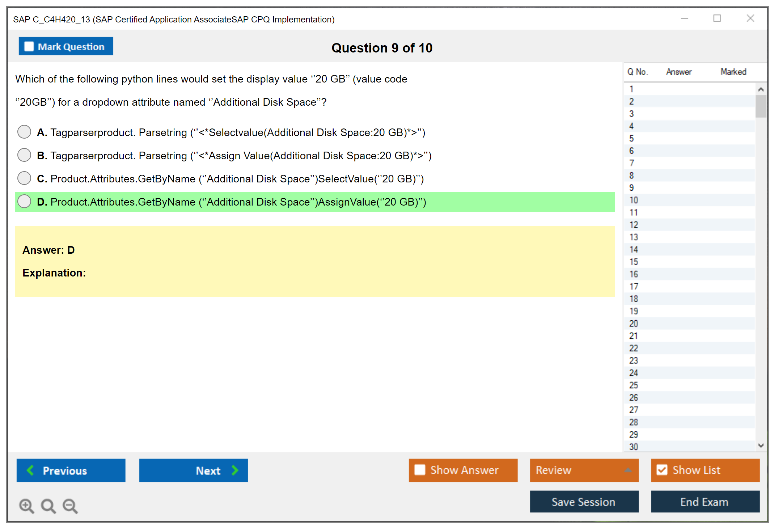This screenshot has width=778, height=532.
Task: Open question 10 in the list
Action: pos(634,200)
